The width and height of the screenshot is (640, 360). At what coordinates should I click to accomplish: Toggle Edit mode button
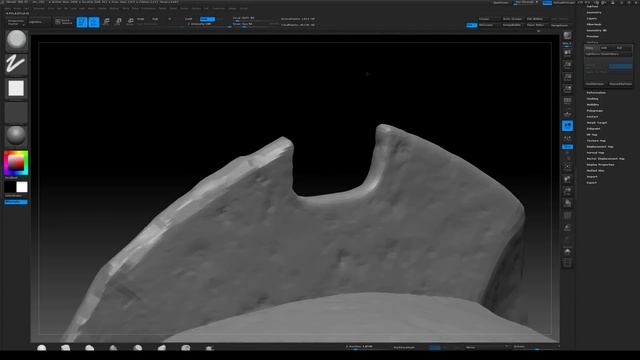point(82,22)
